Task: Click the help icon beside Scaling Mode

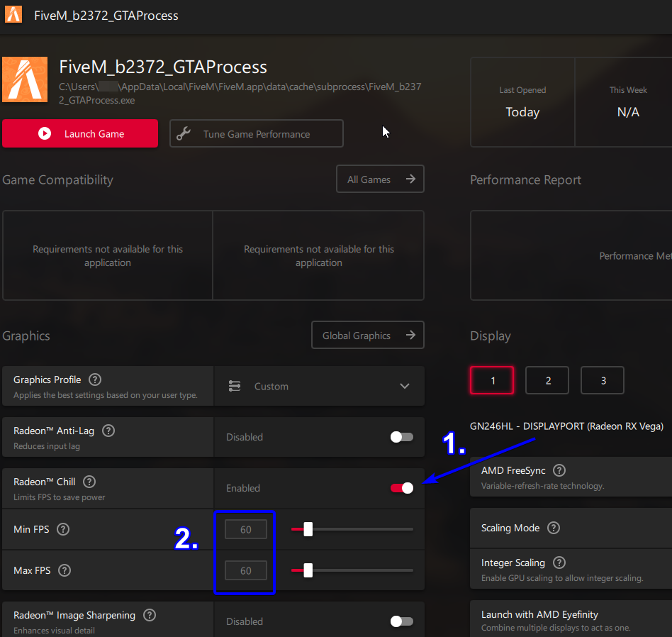Action: [554, 528]
